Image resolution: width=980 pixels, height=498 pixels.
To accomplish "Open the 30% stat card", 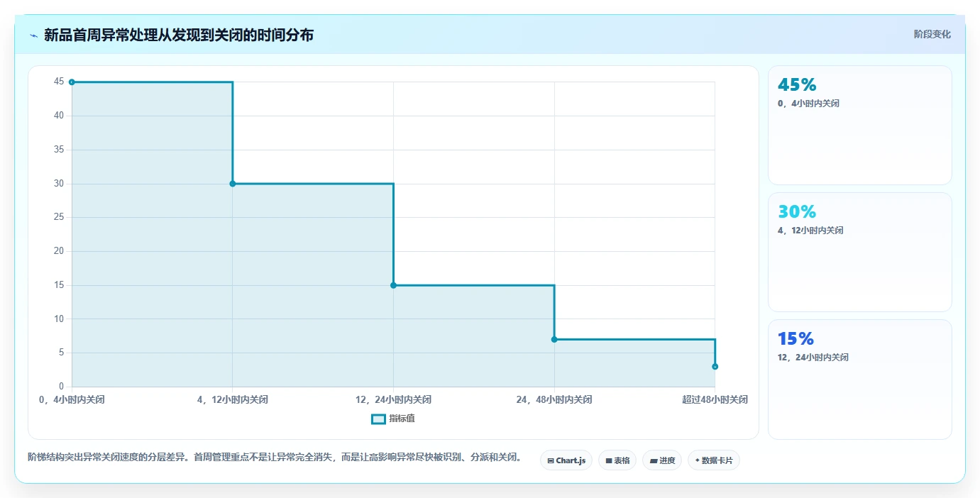I will (860, 252).
